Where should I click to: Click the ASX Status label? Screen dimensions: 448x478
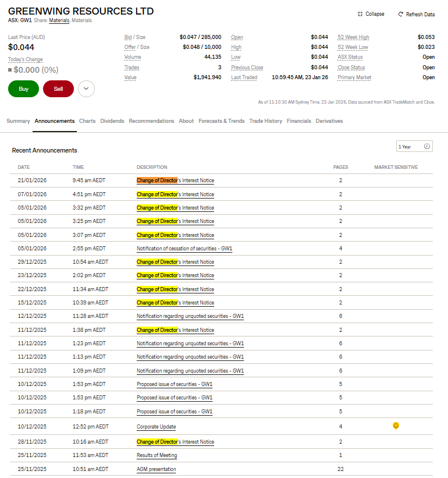[350, 57]
